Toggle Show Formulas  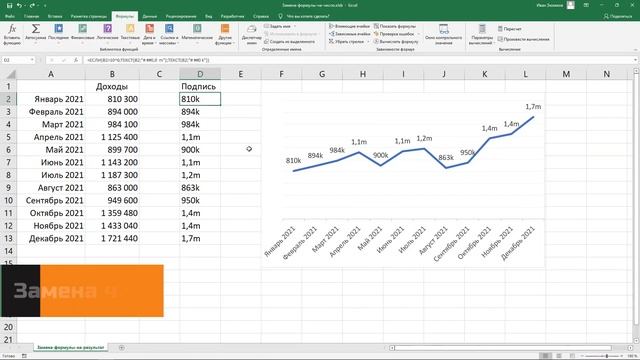pyautogui.click(x=395, y=26)
